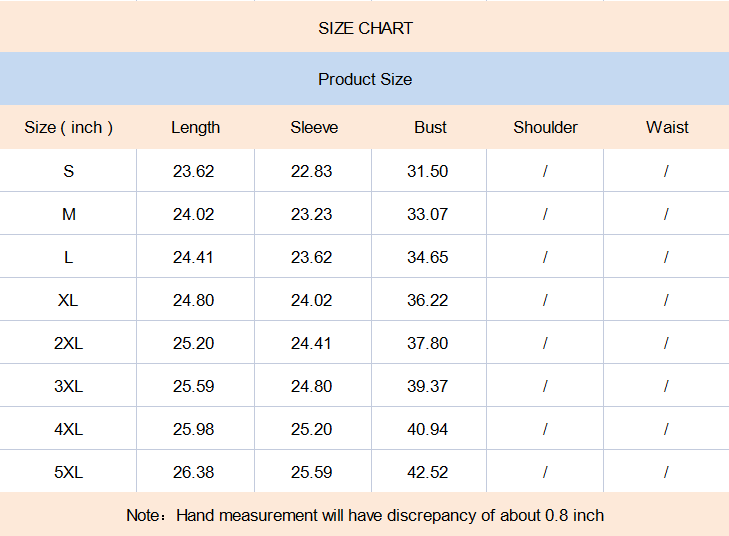Select the XL size row label
Screen dimensions: 729x536
[68, 300]
